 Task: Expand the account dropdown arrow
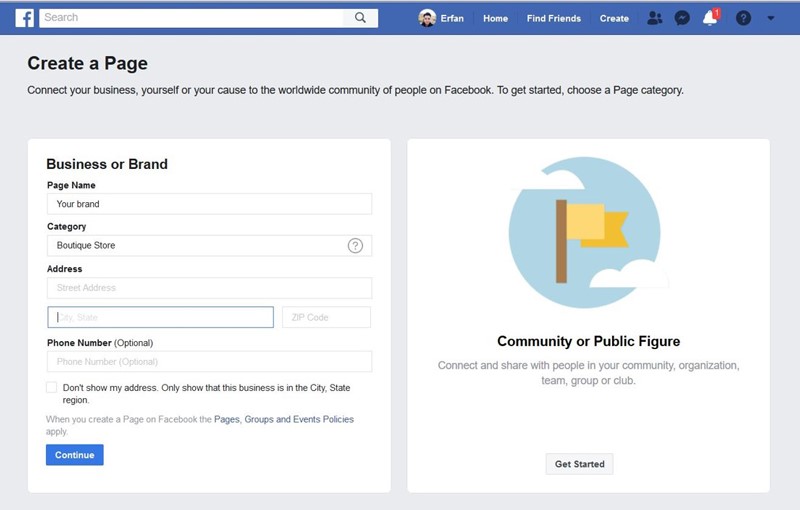coord(770,18)
